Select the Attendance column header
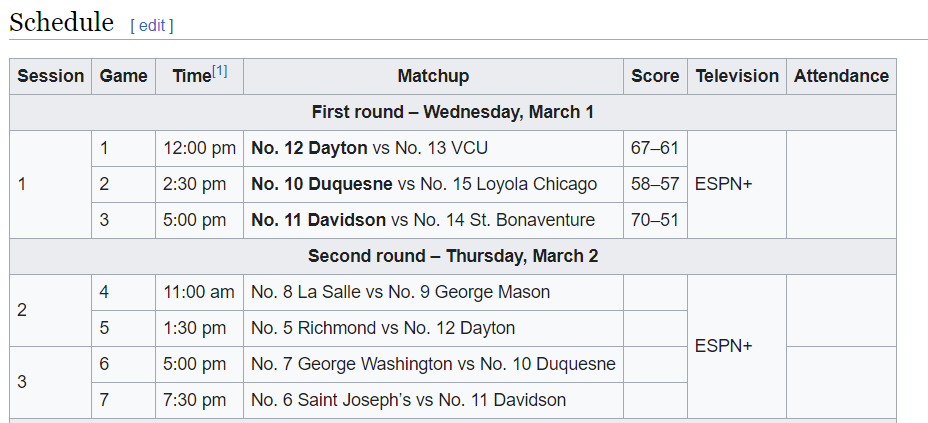The width and height of the screenshot is (928, 423). (x=841, y=76)
